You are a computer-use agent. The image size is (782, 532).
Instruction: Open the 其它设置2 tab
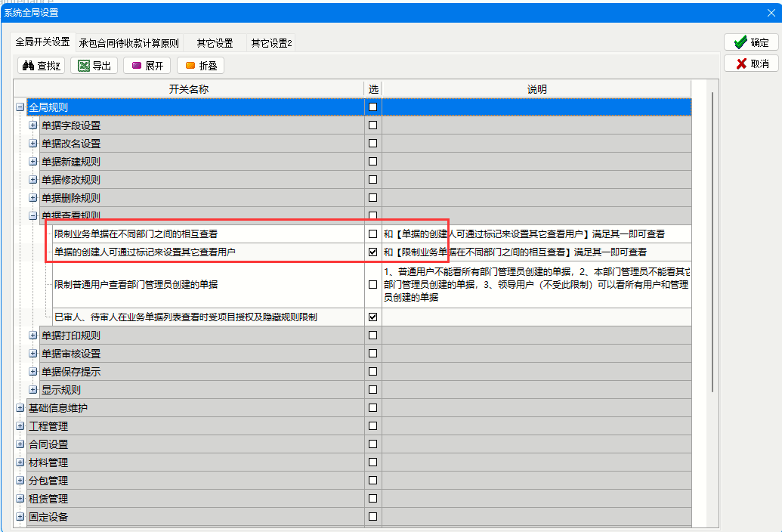(x=271, y=43)
